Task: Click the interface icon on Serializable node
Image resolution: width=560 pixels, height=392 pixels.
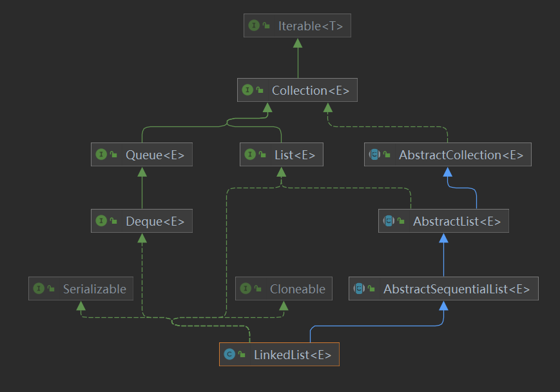Action: [39, 288]
